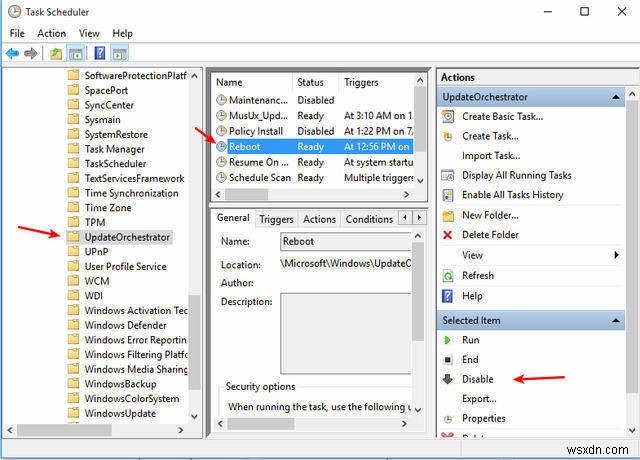Viewport: 640px width, 460px height.
Task: Click the Back arrow toolbar icon
Action: click(12, 53)
